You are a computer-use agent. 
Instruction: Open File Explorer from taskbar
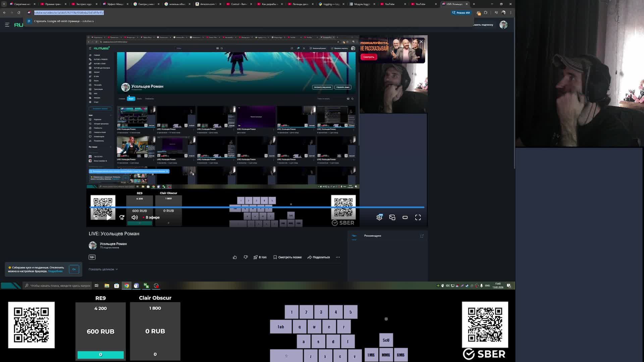[107, 286]
